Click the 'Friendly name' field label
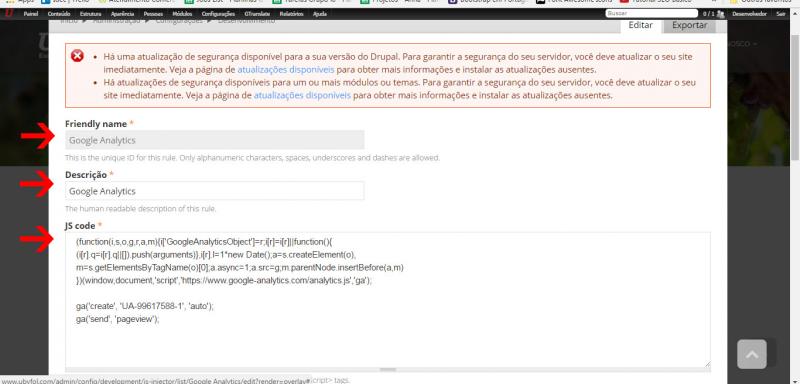Screen dimensions: 800x384 [x=96, y=124]
